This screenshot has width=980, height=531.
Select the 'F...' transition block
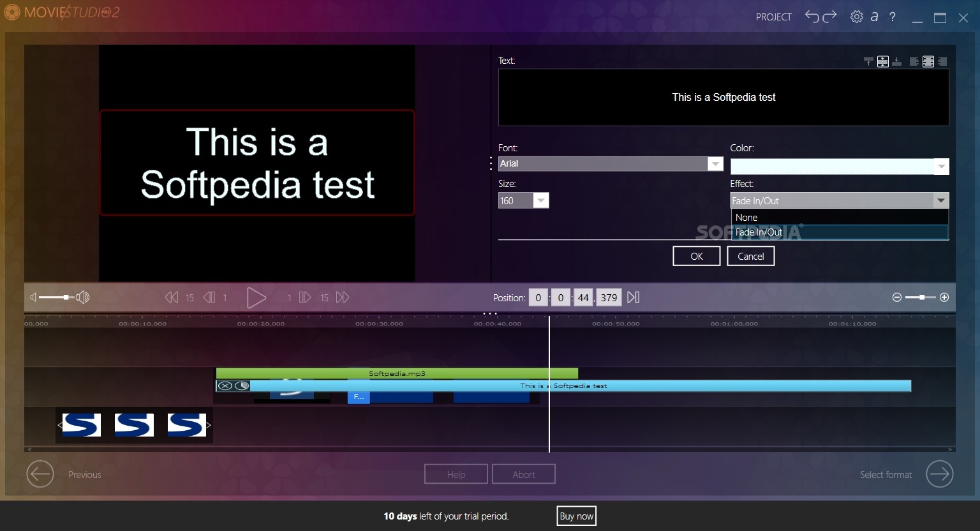click(x=359, y=397)
